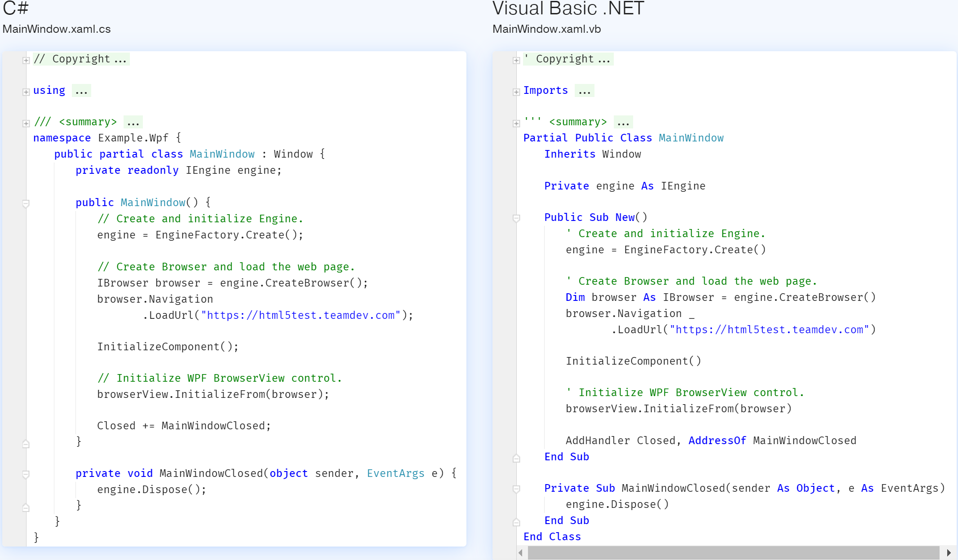Expand the VB ''' summary fold
The height and width of the screenshot is (560, 958).
click(516, 123)
